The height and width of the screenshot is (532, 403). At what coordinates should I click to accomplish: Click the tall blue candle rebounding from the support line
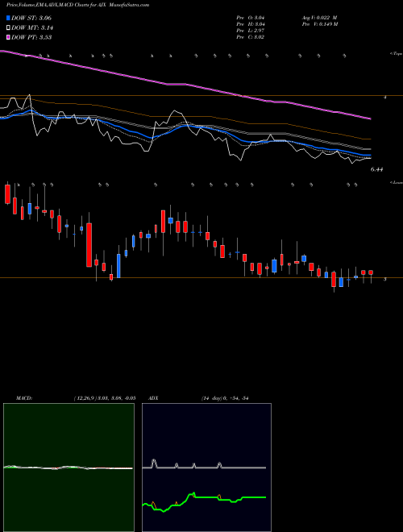pyautogui.click(x=118, y=266)
